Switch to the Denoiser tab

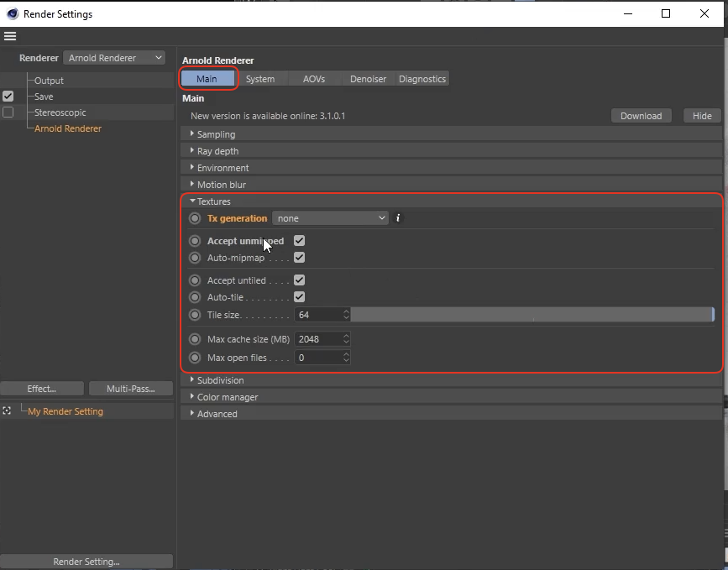pos(368,79)
